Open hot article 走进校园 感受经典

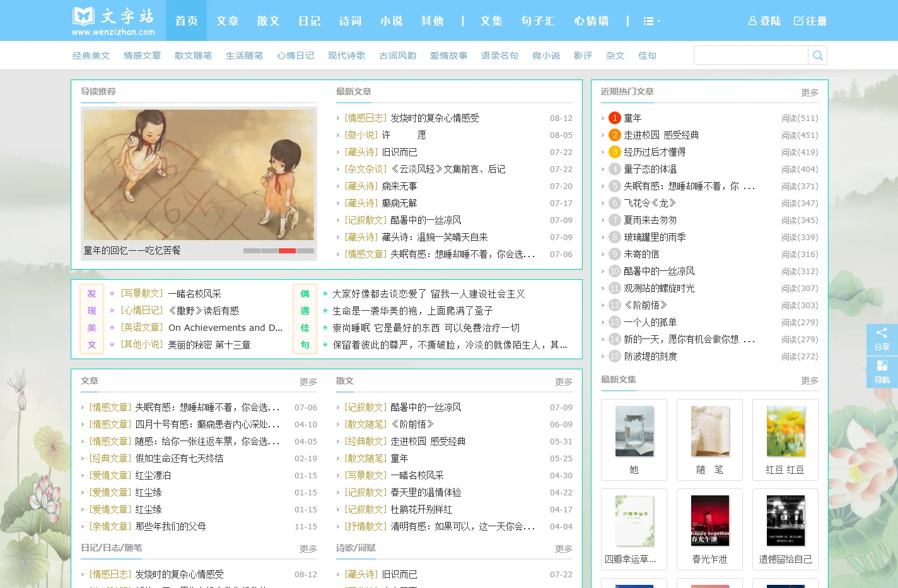coord(662,135)
